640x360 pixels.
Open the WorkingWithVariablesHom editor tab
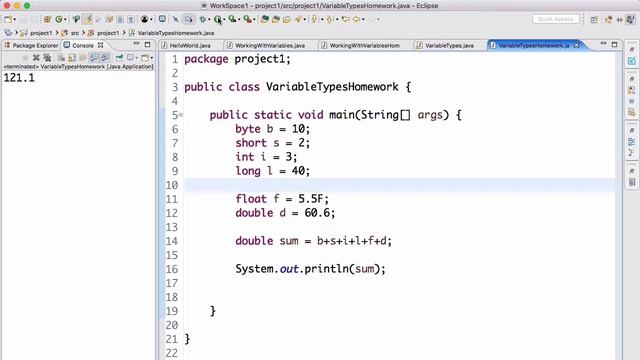(x=364, y=45)
